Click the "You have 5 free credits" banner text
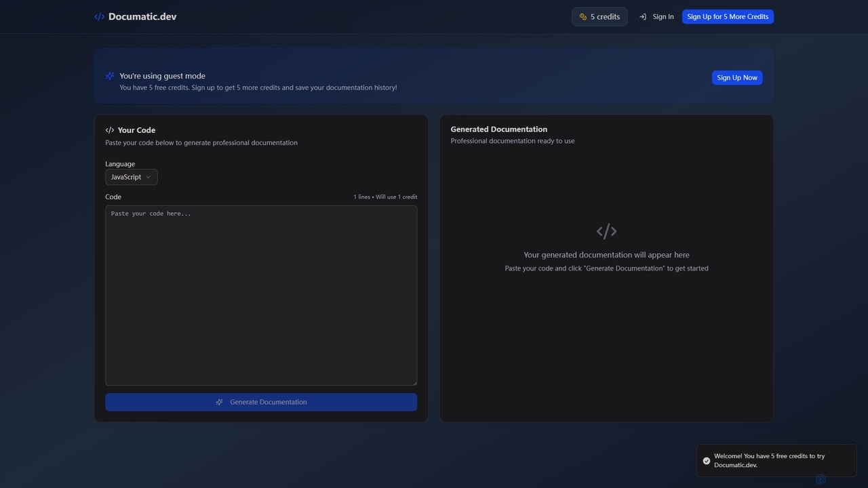Image resolution: width=868 pixels, height=488 pixels. (258, 88)
